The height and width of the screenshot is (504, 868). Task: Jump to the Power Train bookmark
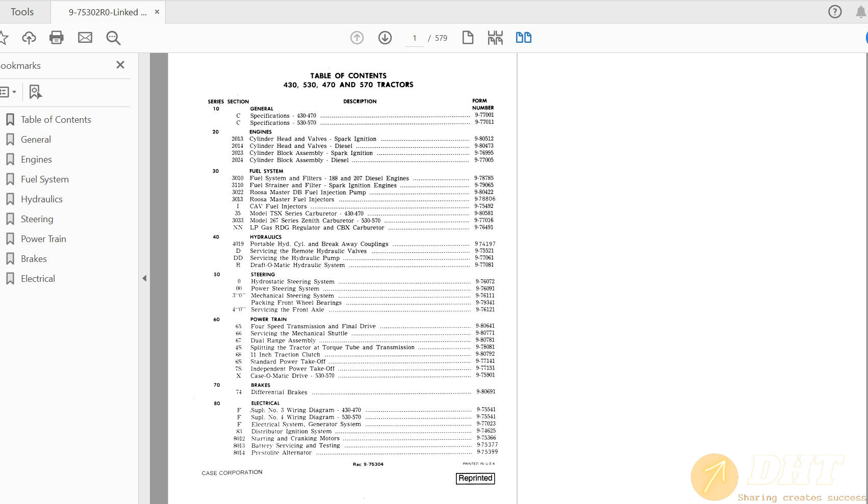coord(43,239)
